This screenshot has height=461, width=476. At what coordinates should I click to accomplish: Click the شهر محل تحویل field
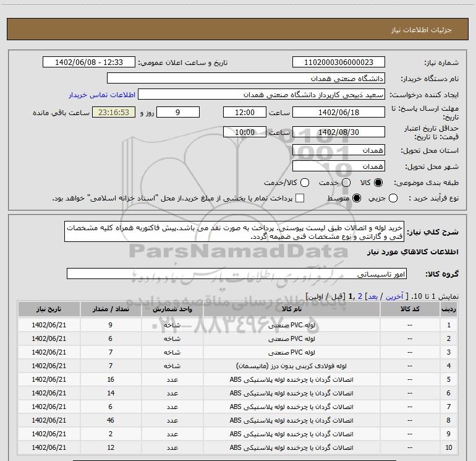339,166
